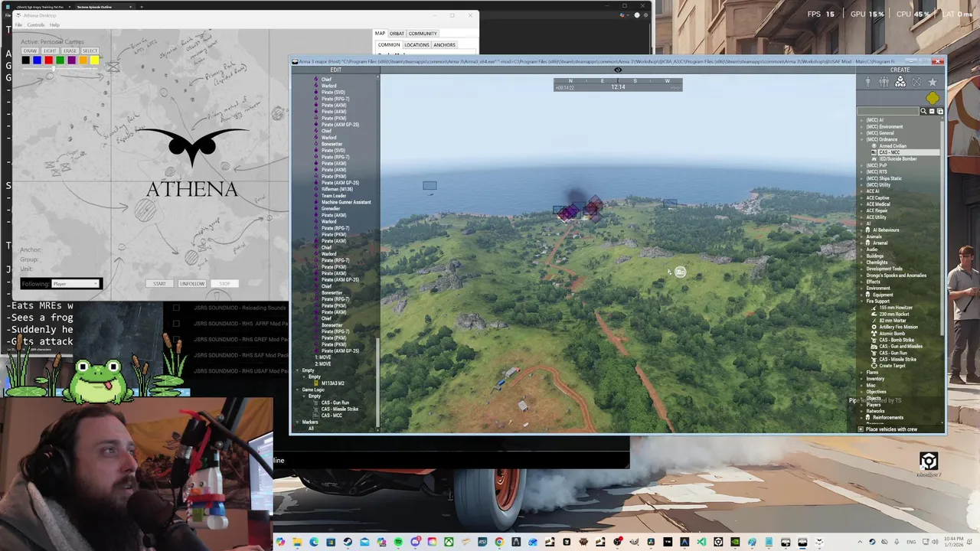Screen dimensions: 980x551
Task: Open Steam from the taskbar
Action: tap(348, 542)
